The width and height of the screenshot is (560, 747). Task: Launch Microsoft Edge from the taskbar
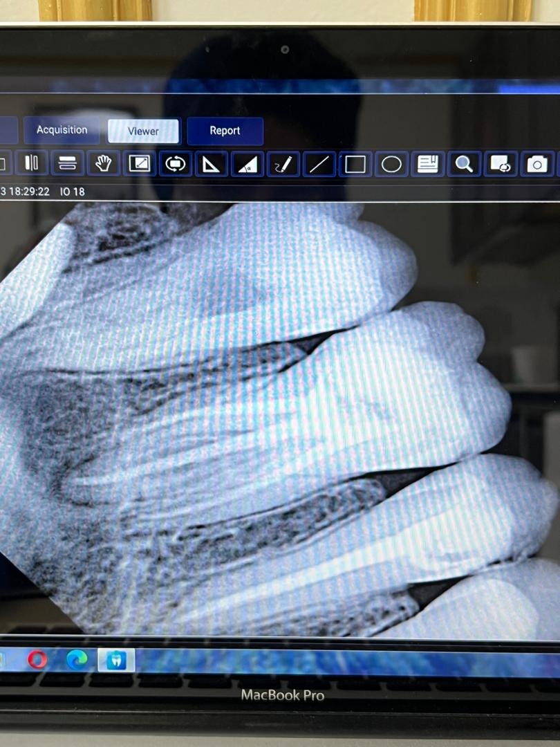coord(77,659)
